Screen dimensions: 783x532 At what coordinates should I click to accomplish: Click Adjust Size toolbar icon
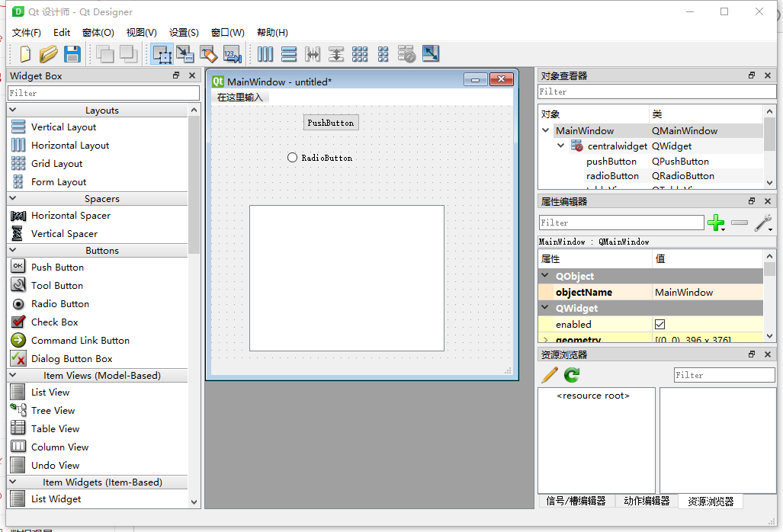[431, 53]
